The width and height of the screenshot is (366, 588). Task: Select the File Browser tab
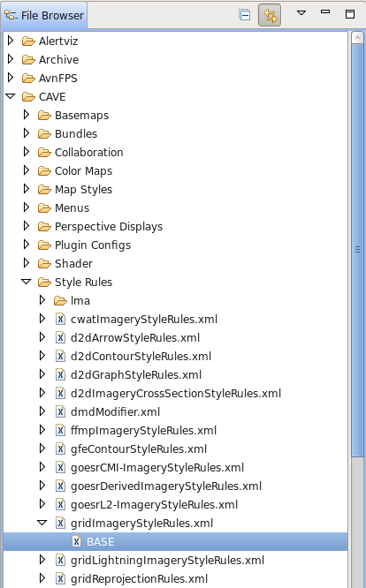pos(44,15)
